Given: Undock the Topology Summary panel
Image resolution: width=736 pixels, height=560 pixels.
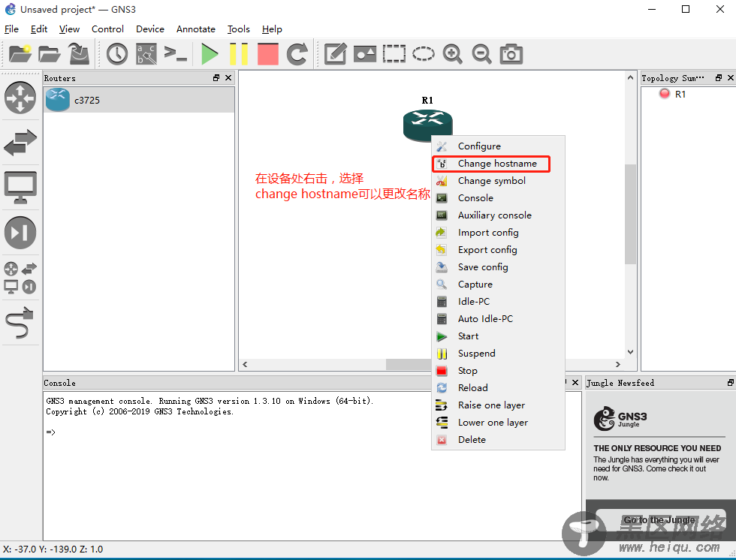Looking at the screenshot, I should (x=719, y=78).
